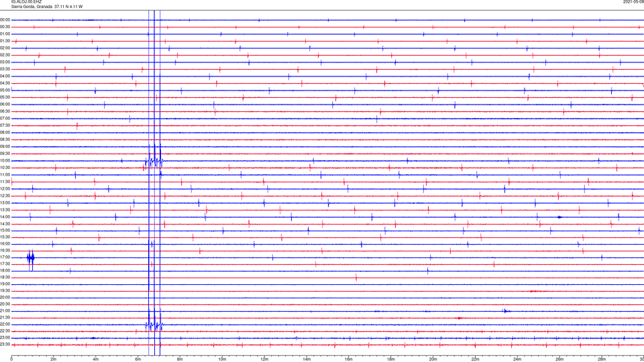This screenshot has width=644, height=362.
Task: Click the station code IG.ALOJ.00.EHZ header
Action: pos(26,2)
